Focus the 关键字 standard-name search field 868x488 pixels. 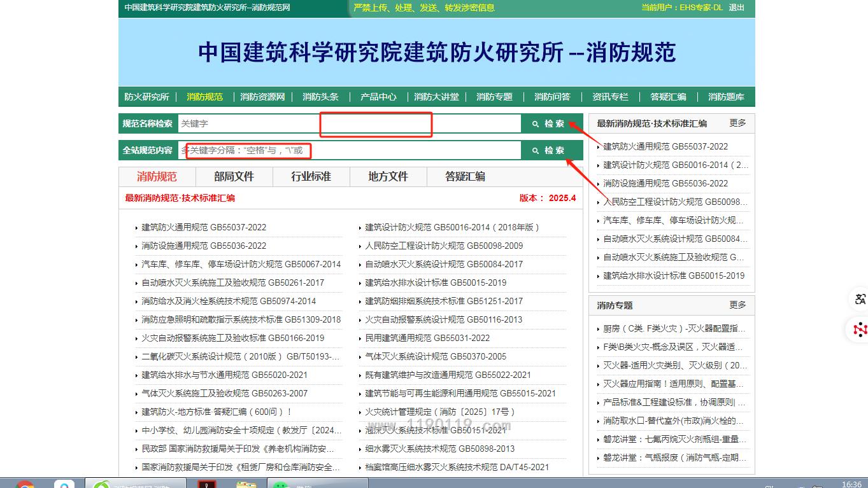pyautogui.click(x=349, y=123)
